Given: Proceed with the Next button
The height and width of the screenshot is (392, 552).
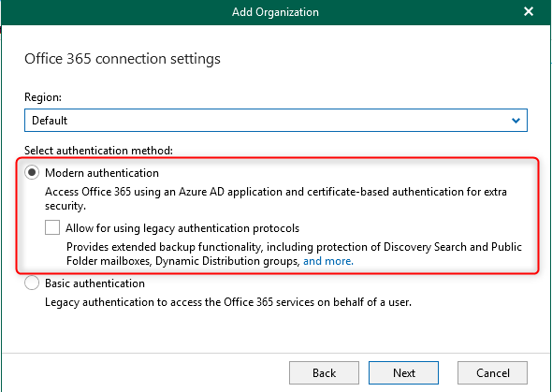Looking at the screenshot, I should [403, 372].
